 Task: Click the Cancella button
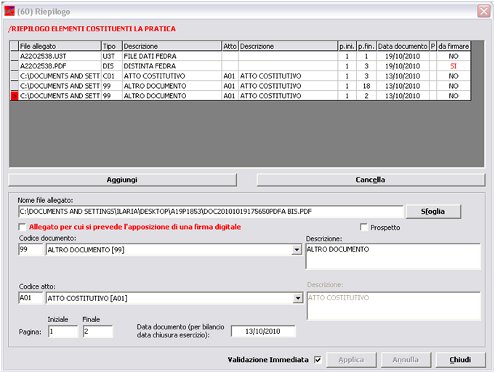pyautogui.click(x=370, y=180)
